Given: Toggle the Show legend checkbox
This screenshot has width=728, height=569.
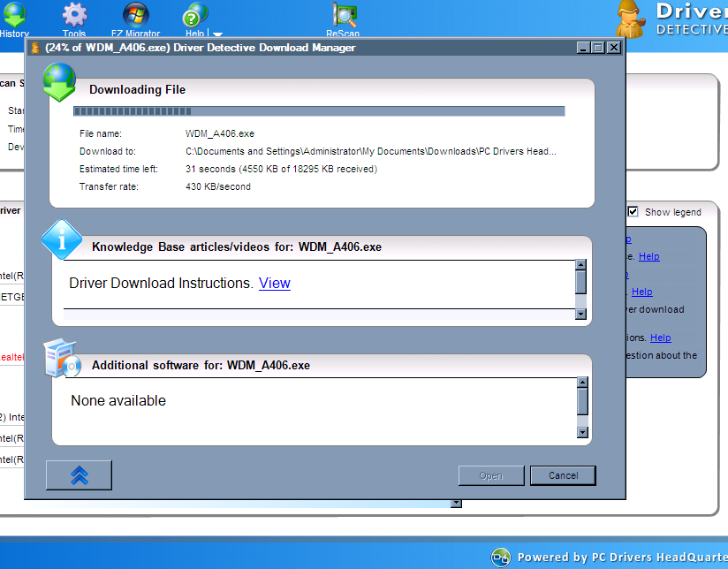Looking at the screenshot, I should (x=633, y=212).
